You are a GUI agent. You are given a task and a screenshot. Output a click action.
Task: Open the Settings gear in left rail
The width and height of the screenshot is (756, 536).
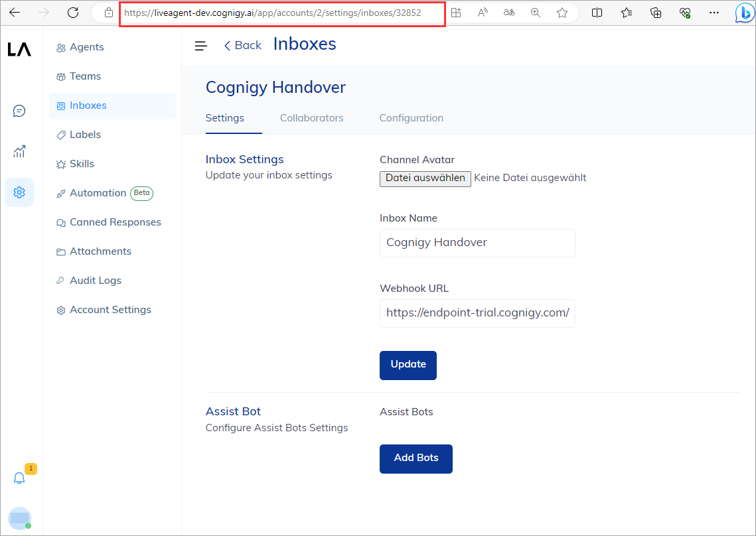(19, 192)
